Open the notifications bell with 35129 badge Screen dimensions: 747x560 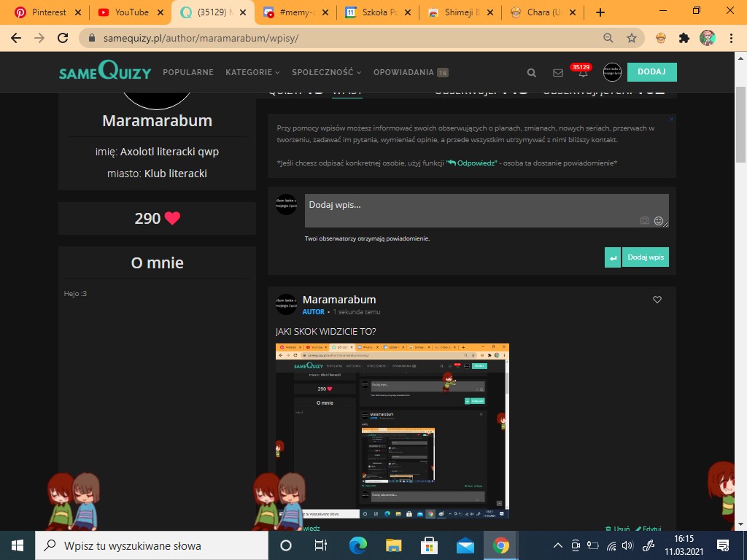[582, 73]
